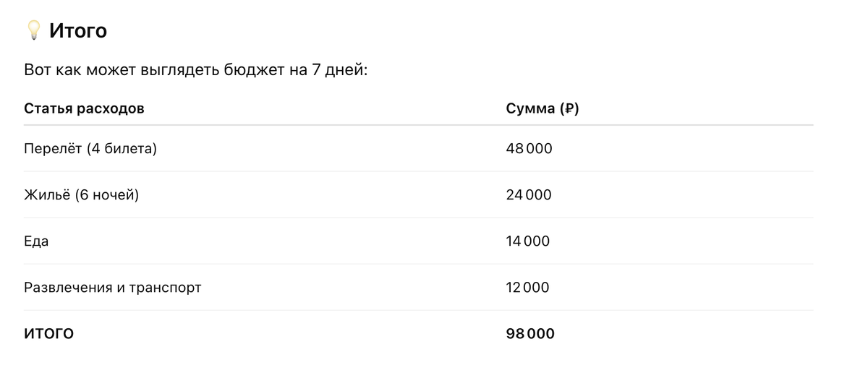This screenshot has height=391, width=868.
Task: Click the Развлечения и транспорт row label
Action: pyautogui.click(x=113, y=287)
